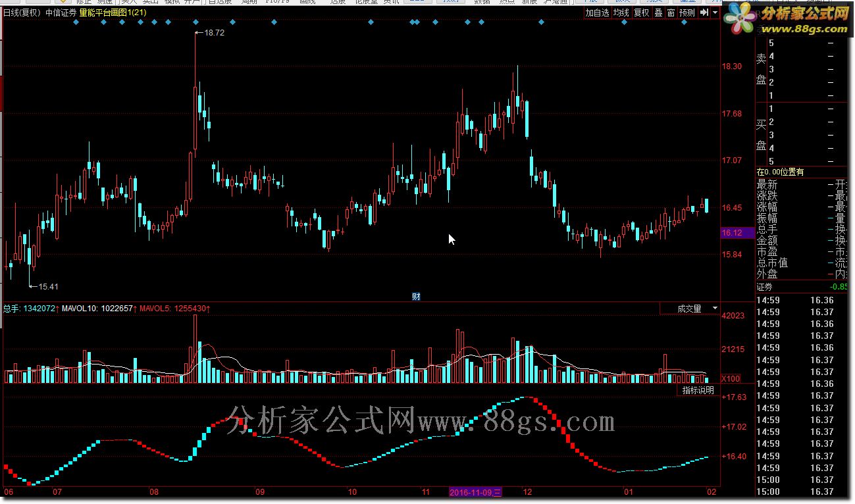
Task: Click the blue diamond marker under 均线
Action: (624, 22)
